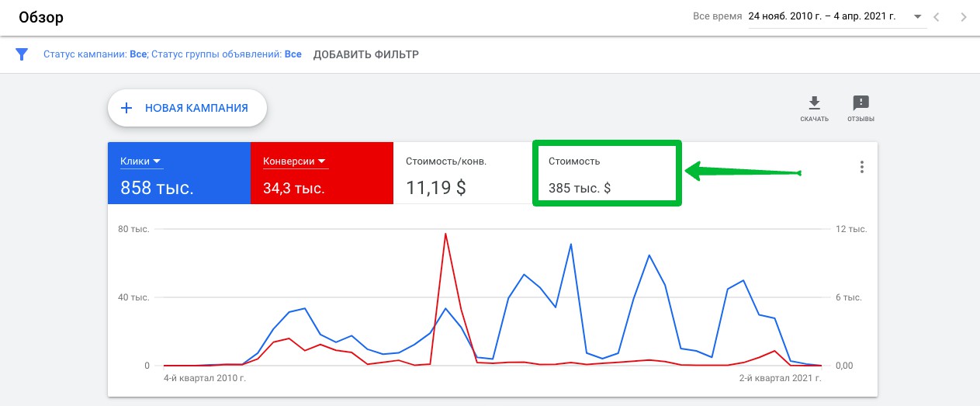
Task: Click the 858 тыс. clicks value
Action: (157, 187)
